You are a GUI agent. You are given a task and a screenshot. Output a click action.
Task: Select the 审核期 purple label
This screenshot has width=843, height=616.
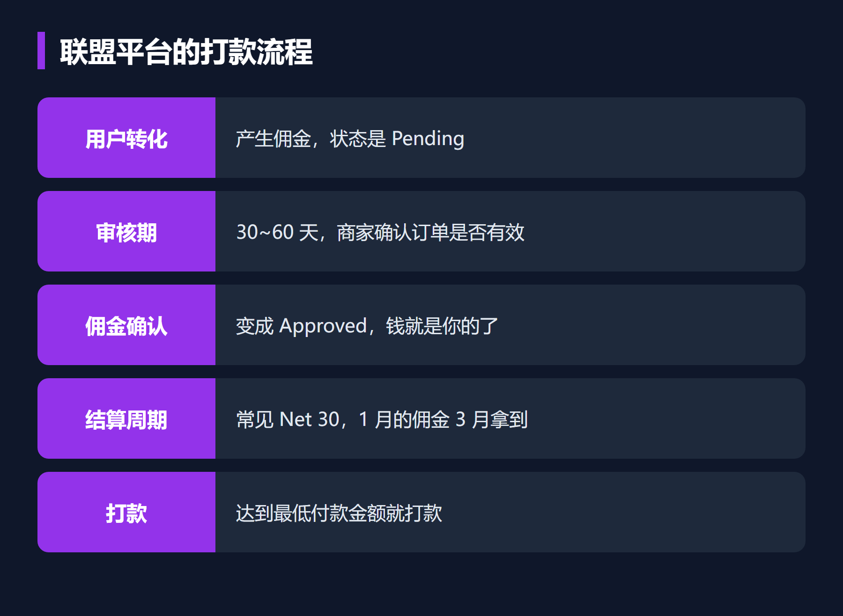point(126,231)
